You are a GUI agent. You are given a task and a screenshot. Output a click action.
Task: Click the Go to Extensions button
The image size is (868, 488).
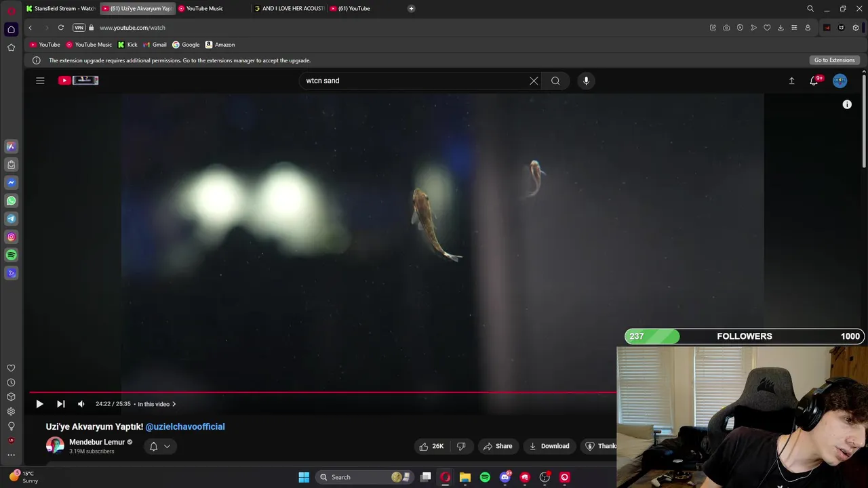click(x=834, y=60)
